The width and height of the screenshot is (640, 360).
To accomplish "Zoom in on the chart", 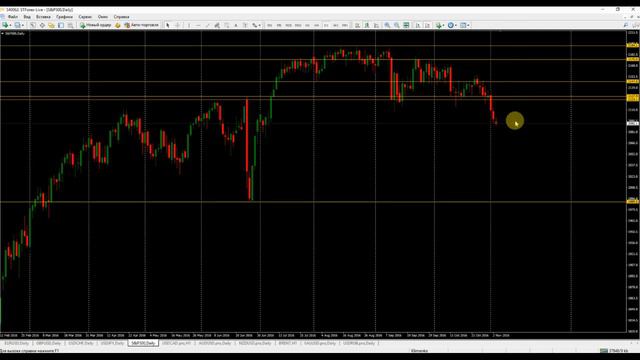I will [387, 25].
